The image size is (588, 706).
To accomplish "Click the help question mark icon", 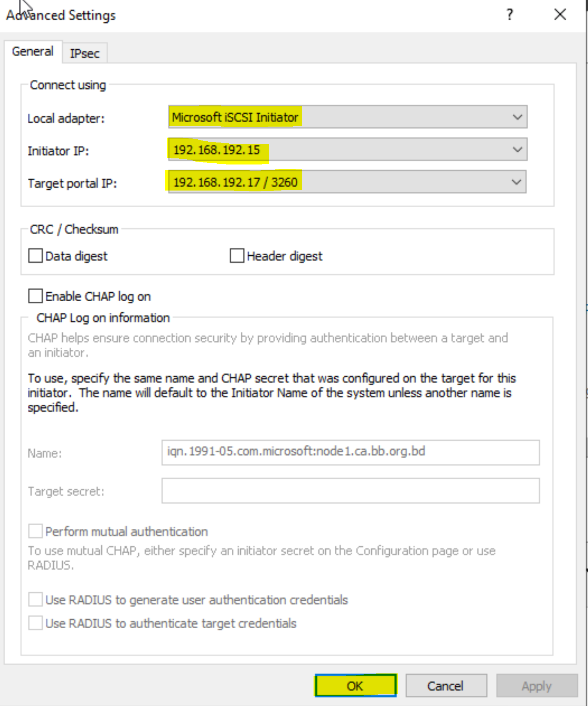I will [x=509, y=15].
